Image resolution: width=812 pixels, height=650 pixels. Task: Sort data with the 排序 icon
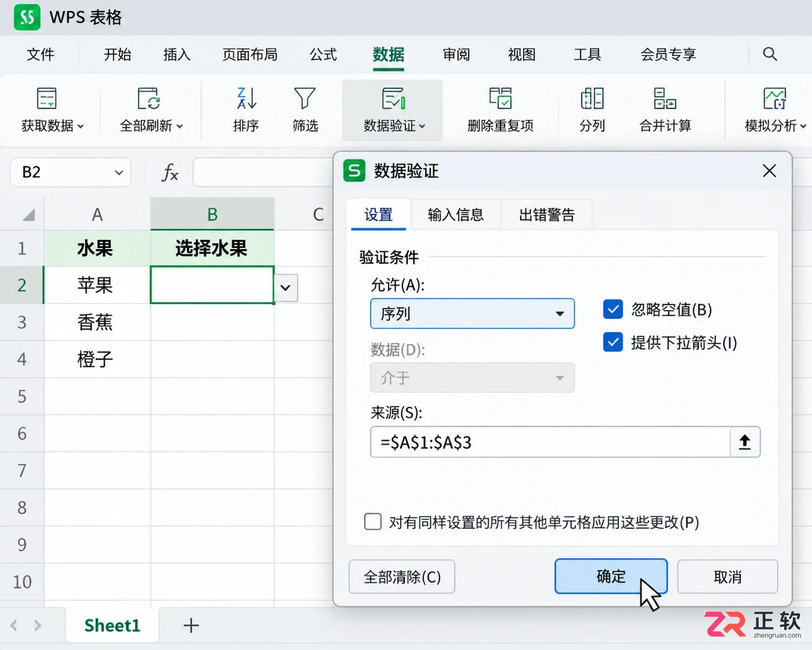pos(246,99)
